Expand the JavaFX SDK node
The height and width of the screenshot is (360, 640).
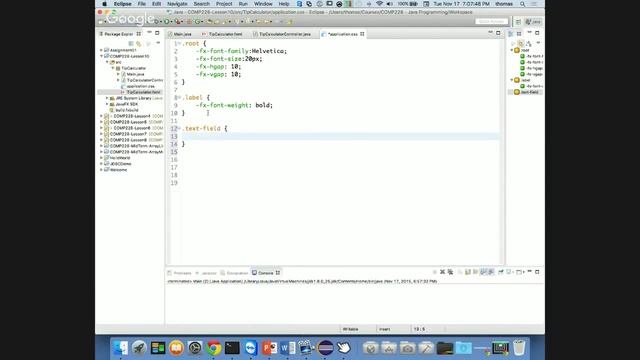pyautogui.click(x=107, y=104)
